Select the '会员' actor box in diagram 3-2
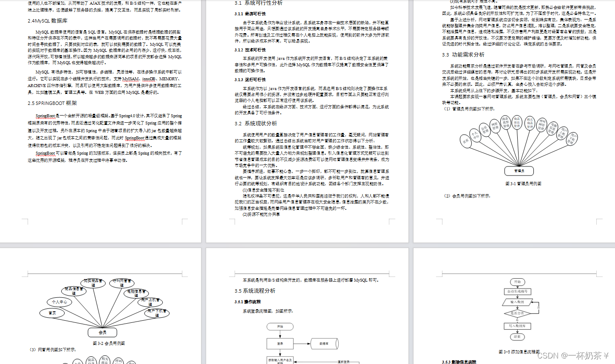Image resolution: width=615 pixels, height=364 pixels. pos(102,332)
